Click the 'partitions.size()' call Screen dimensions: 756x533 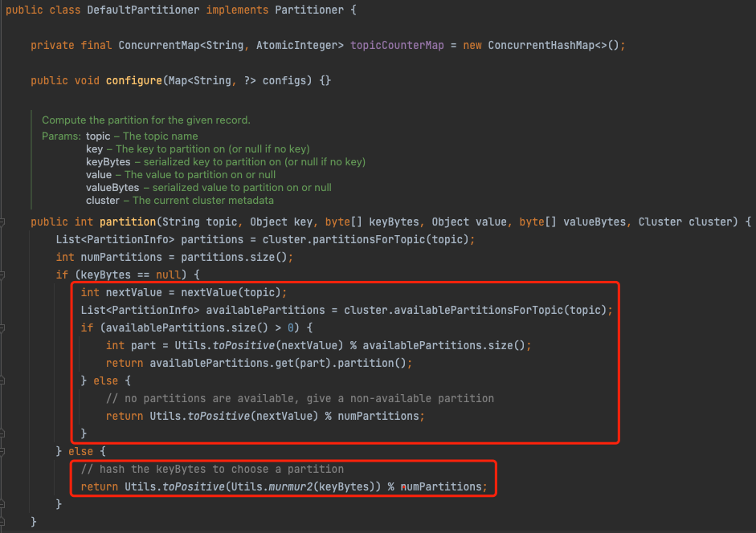pos(234,258)
